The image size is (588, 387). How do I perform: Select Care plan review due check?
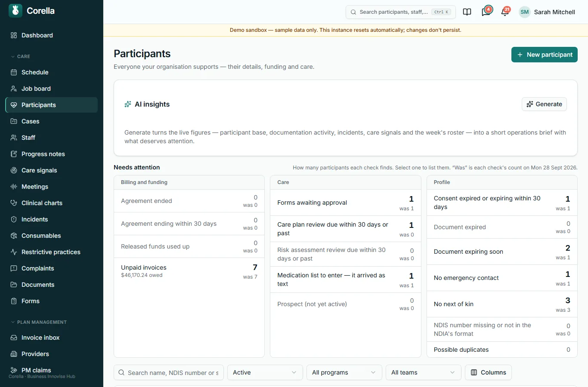[345, 229]
